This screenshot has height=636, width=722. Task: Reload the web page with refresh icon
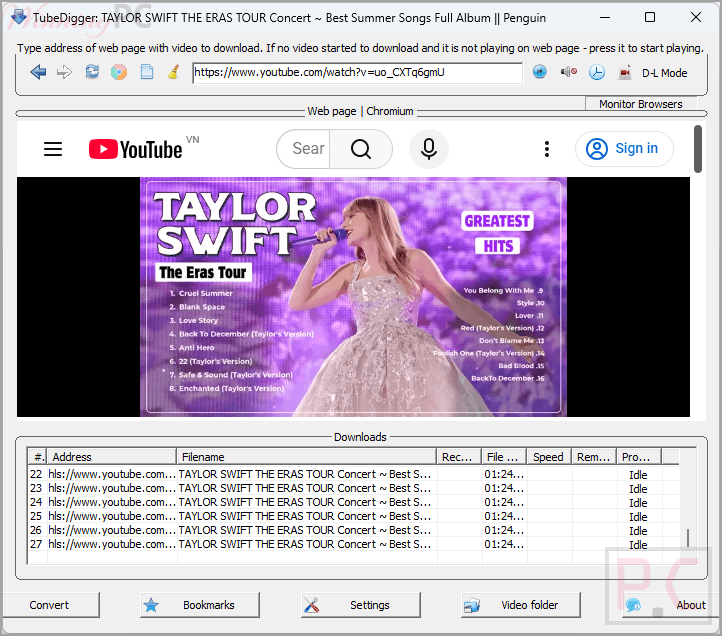click(x=92, y=72)
